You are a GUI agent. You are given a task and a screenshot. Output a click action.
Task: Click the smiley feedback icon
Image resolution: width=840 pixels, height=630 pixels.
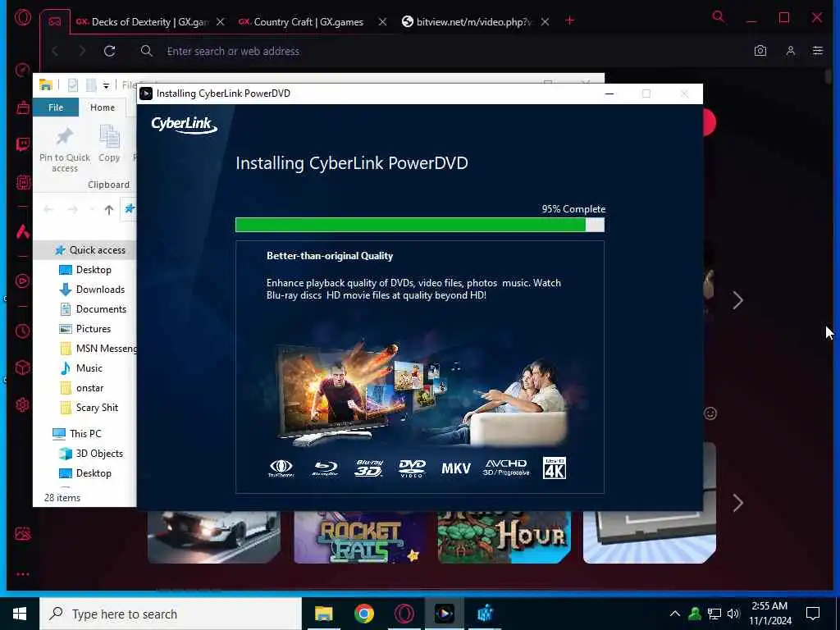(710, 413)
